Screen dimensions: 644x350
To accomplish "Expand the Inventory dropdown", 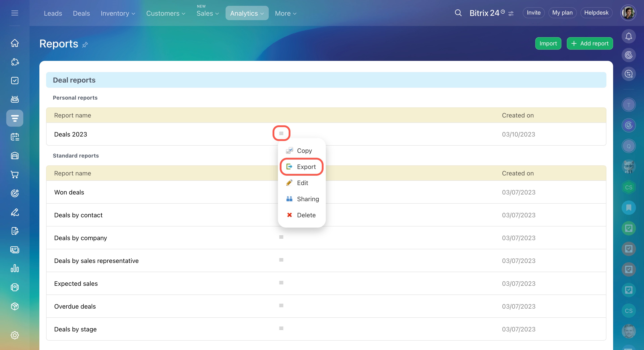I will coord(118,13).
